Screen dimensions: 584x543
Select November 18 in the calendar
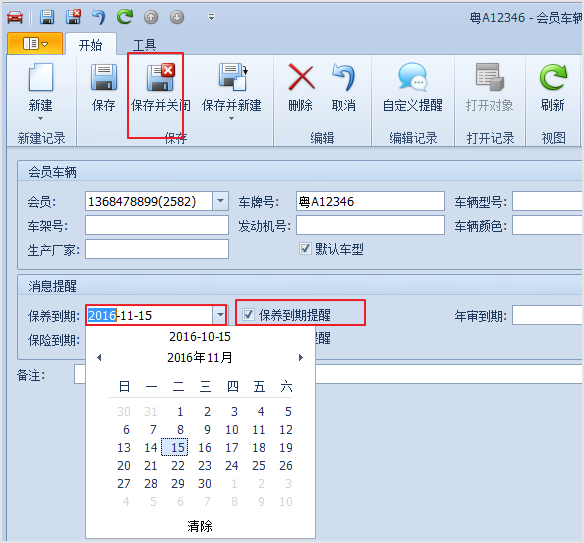[x=259, y=447]
